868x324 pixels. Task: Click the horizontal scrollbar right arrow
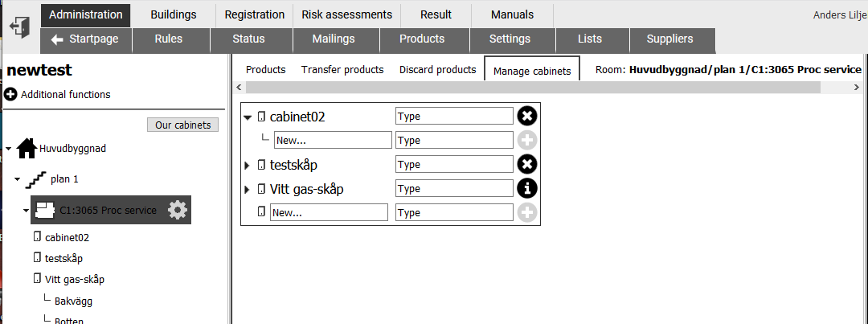point(857,88)
